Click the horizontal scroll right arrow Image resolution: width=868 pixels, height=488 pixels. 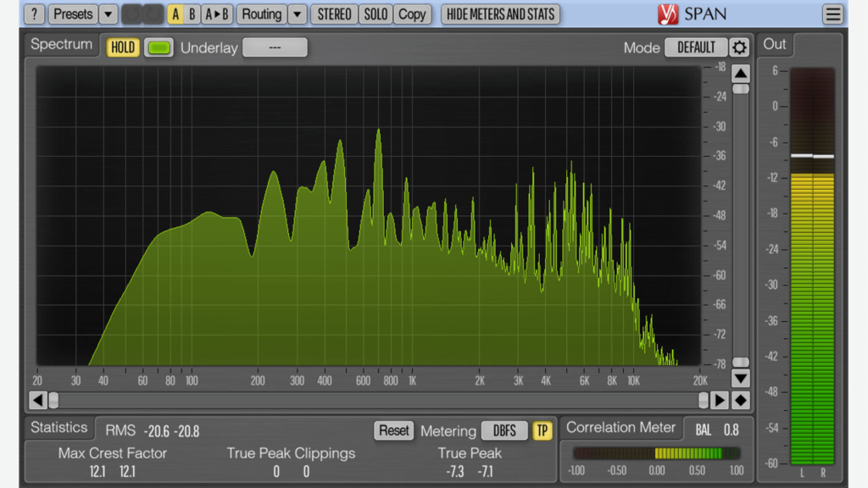[x=720, y=400]
